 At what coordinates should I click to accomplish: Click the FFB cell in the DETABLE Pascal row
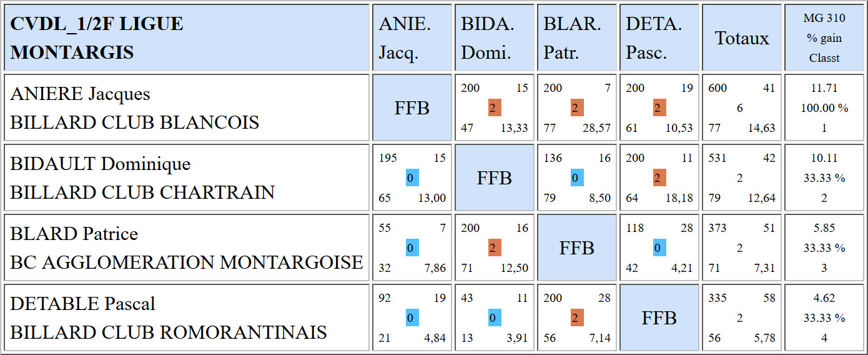tap(659, 318)
